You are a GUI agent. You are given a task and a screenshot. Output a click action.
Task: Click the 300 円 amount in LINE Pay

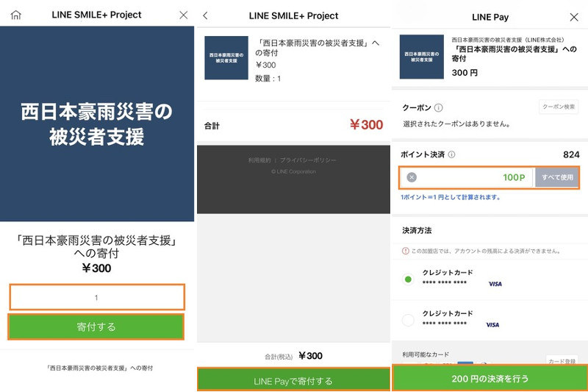tap(465, 72)
